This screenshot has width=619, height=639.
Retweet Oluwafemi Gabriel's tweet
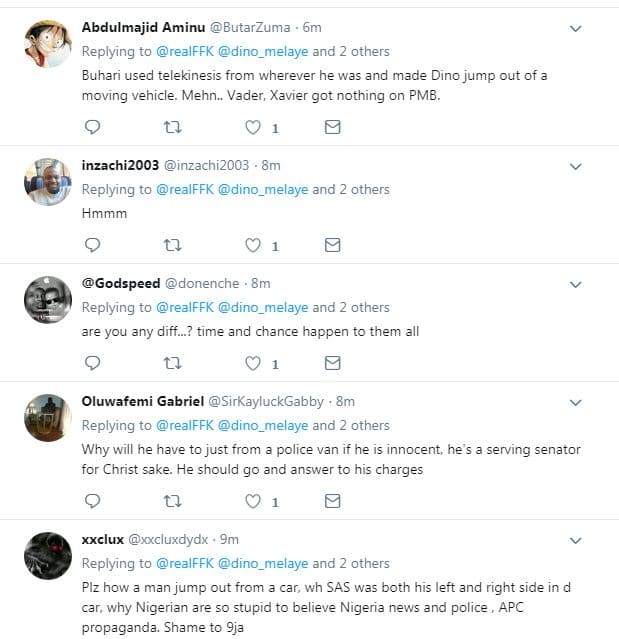[x=172, y=501]
